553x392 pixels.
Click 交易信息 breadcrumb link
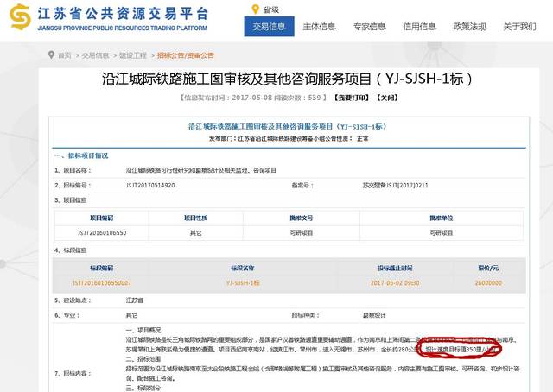(96, 55)
